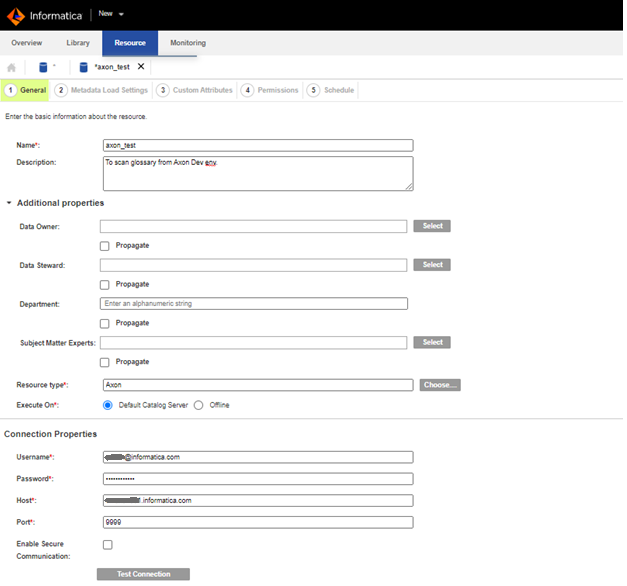Image resolution: width=627 pixels, height=586 pixels.
Task: Click the 'Enter the basic information' text
Action: tap(76, 116)
